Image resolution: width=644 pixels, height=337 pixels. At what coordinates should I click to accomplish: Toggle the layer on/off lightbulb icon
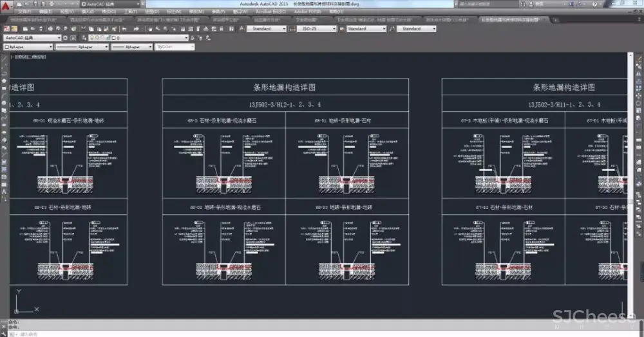coord(92,38)
